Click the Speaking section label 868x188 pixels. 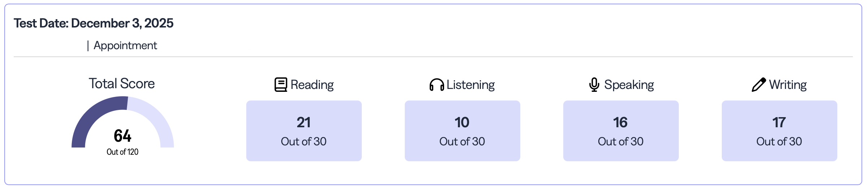click(x=629, y=85)
